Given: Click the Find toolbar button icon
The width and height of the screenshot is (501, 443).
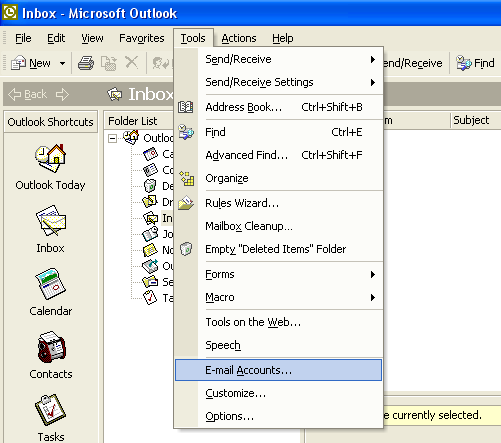Looking at the screenshot, I should click(x=464, y=63).
